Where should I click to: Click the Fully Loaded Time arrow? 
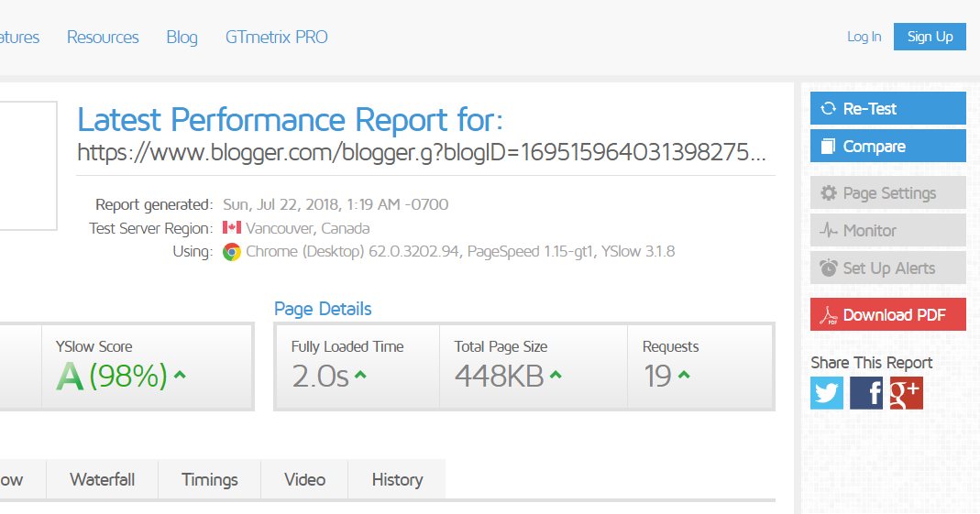coord(361,375)
